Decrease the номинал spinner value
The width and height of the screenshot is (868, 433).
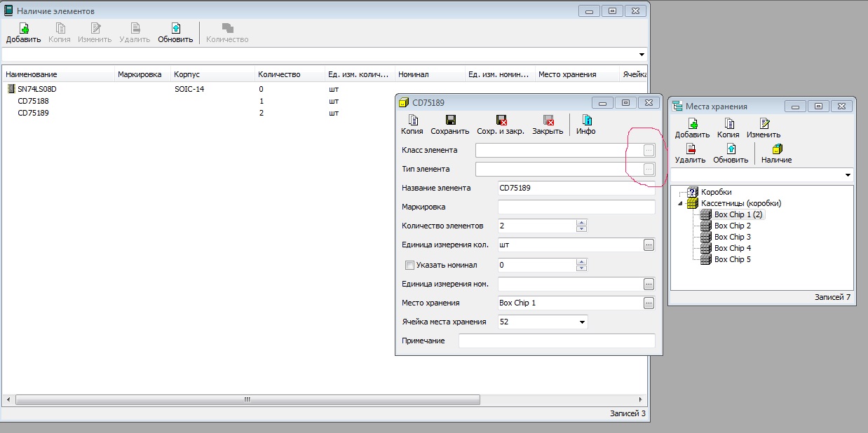(581, 268)
